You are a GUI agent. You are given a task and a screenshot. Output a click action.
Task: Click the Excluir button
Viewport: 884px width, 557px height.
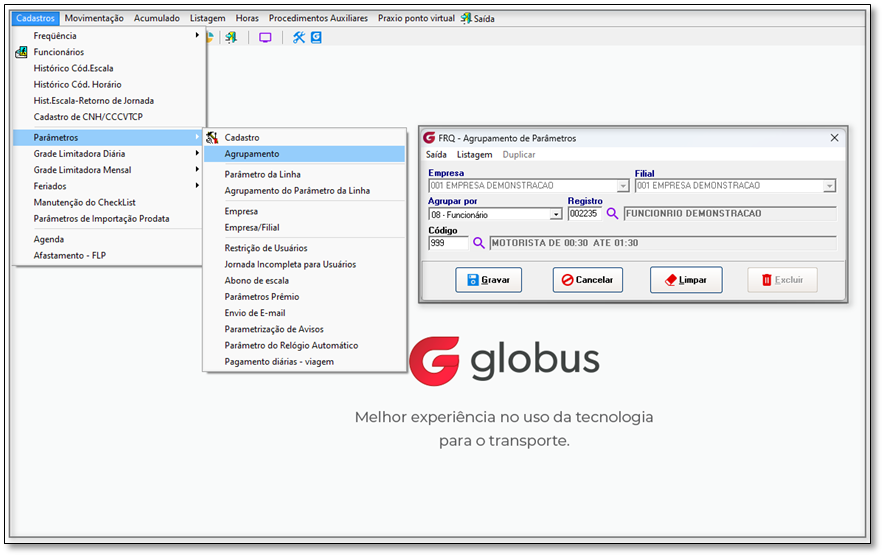click(783, 280)
